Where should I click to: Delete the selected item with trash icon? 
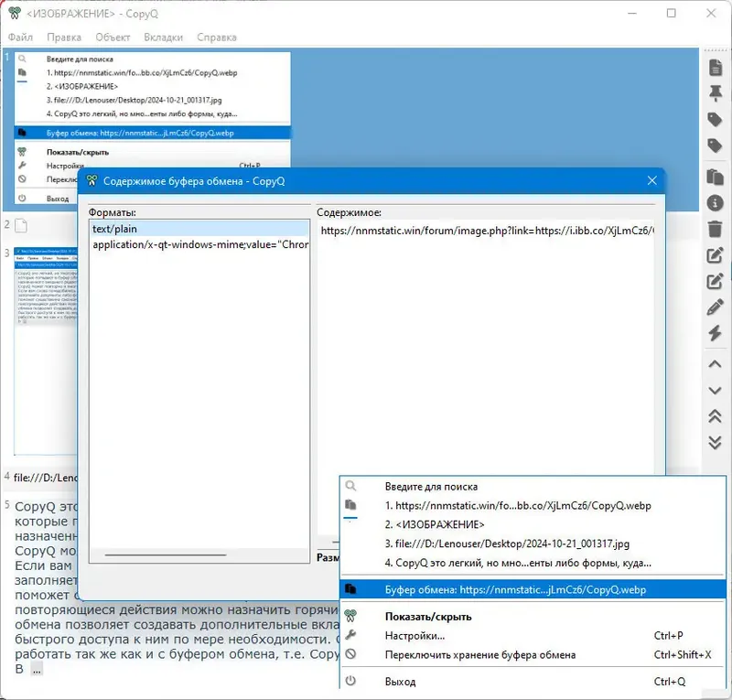[716, 229]
